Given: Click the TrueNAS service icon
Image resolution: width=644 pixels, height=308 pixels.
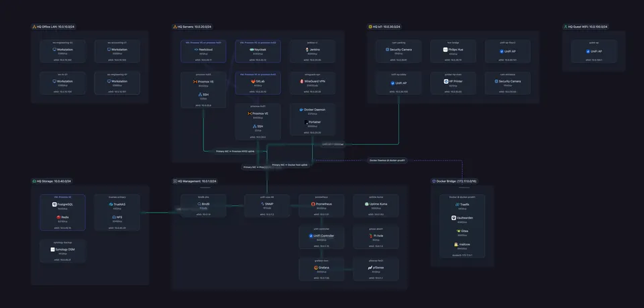Looking at the screenshot, I should (x=111, y=204).
